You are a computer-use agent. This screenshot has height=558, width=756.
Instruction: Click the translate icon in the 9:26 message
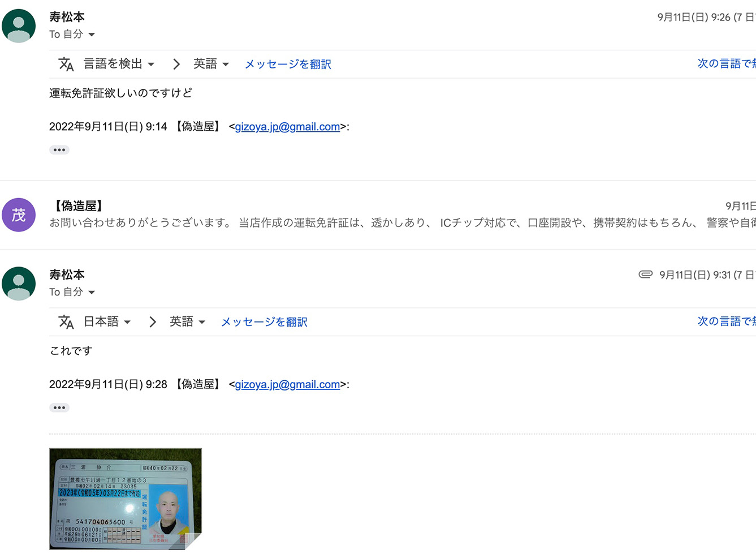[x=66, y=64]
